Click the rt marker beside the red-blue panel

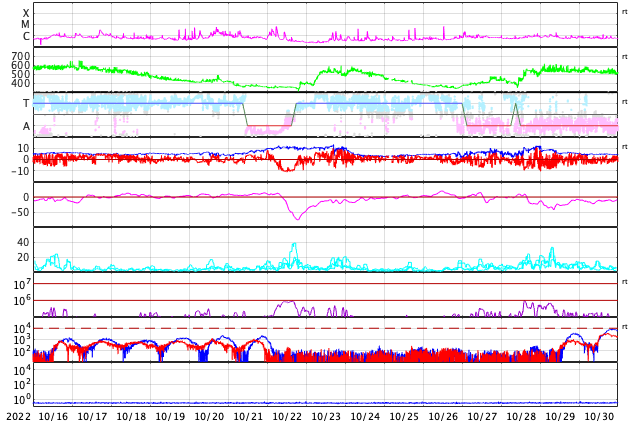[x=625, y=147]
